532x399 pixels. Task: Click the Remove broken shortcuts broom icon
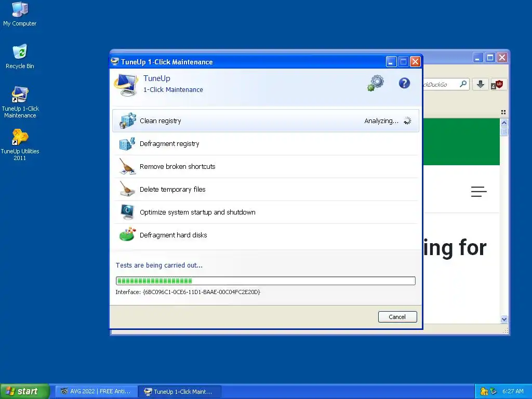click(x=127, y=167)
